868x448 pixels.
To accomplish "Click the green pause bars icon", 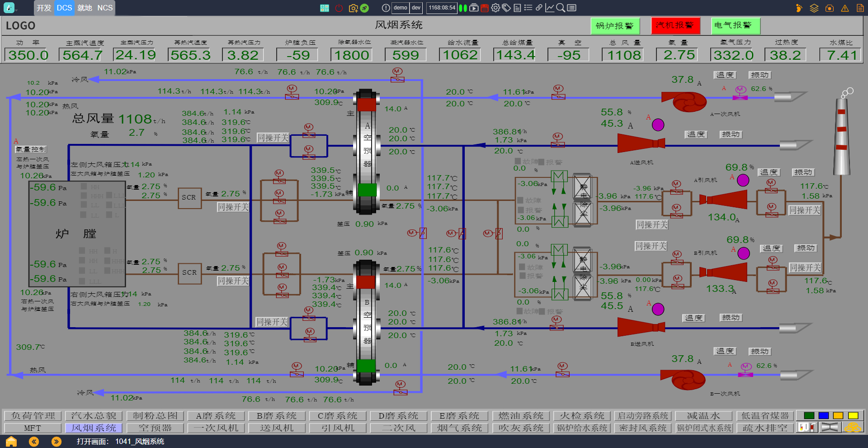I will [463, 8].
